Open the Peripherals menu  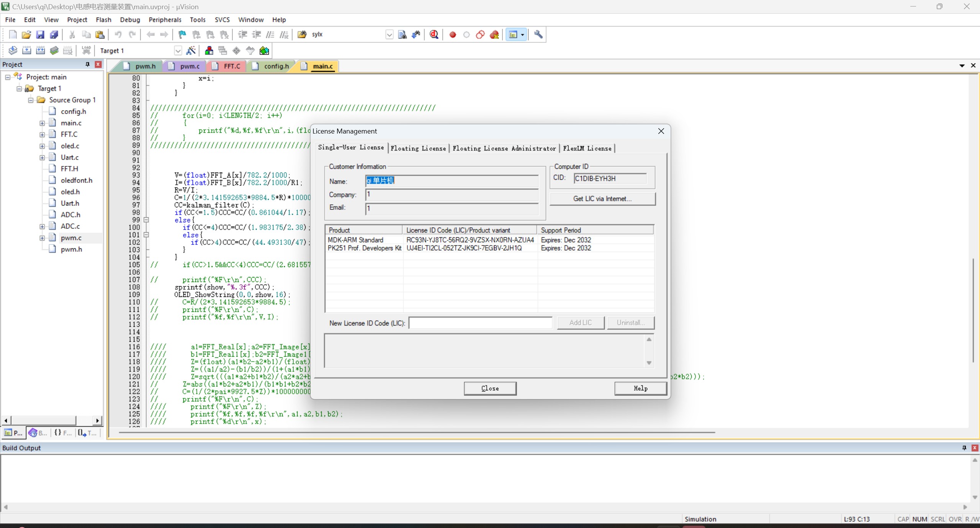click(165, 20)
